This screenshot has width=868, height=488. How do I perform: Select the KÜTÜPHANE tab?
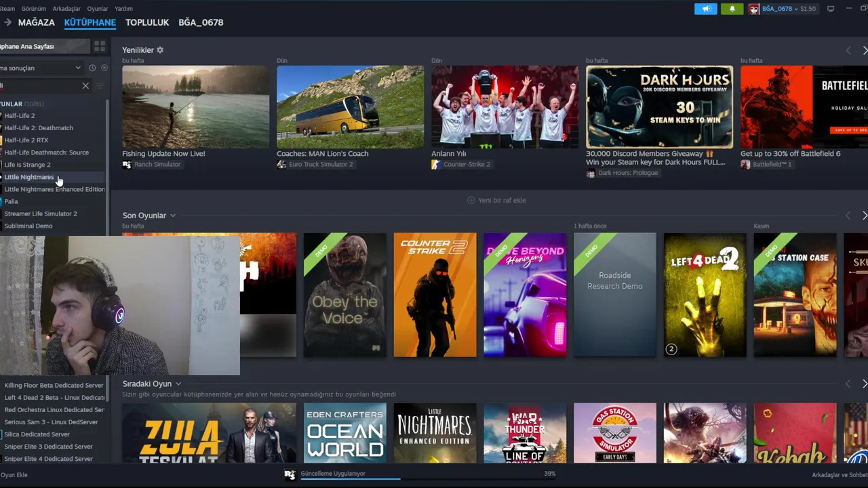tap(90, 22)
